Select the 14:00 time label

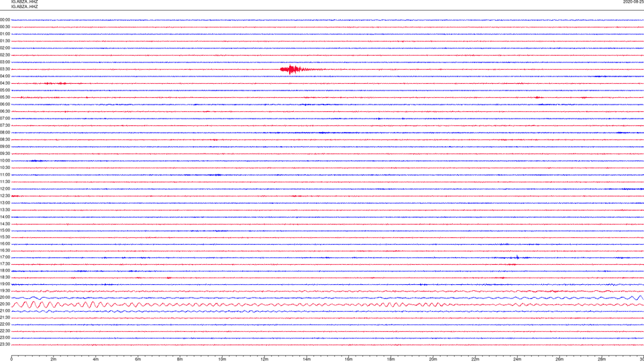click(5, 217)
